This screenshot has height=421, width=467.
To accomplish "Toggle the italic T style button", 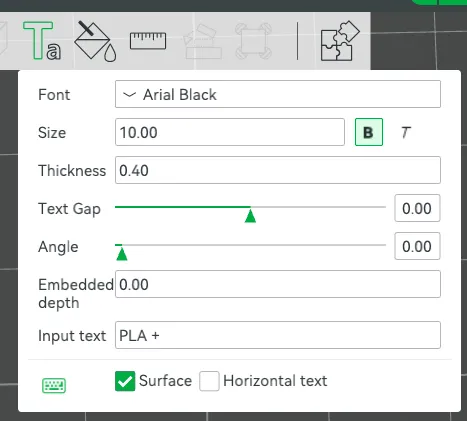I will (x=405, y=132).
